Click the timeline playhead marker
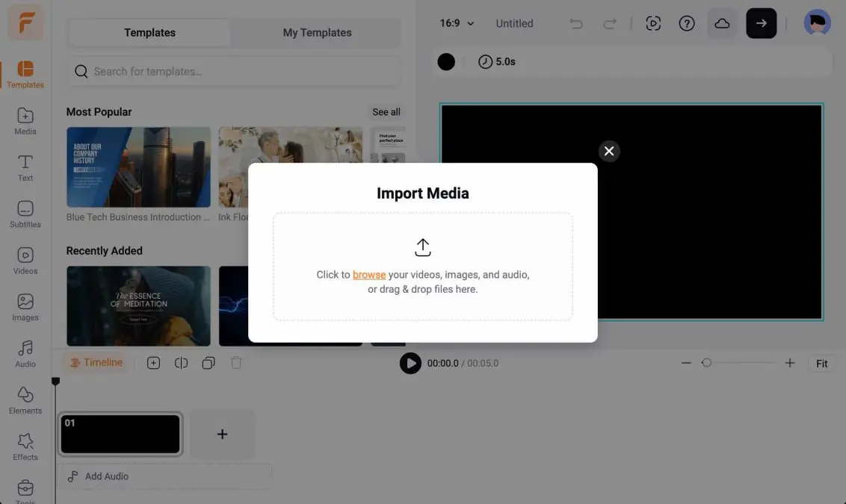This screenshot has height=504, width=846. click(55, 381)
